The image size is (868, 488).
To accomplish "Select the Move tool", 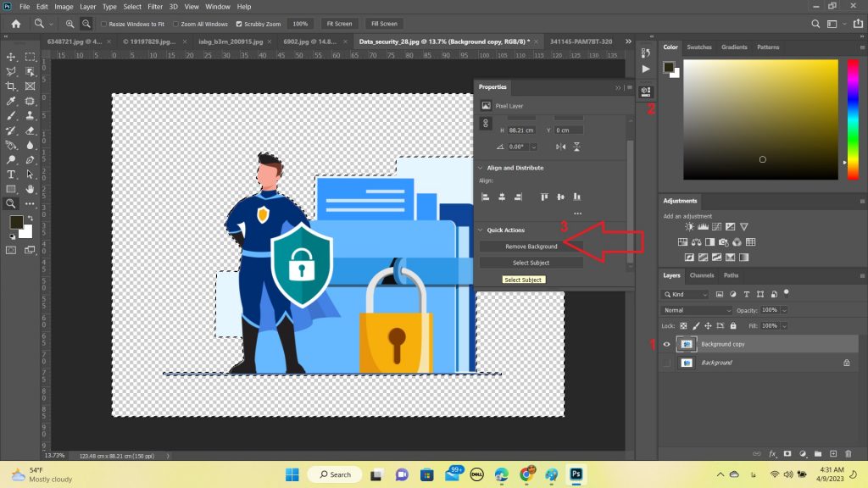I will click(x=11, y=57).
